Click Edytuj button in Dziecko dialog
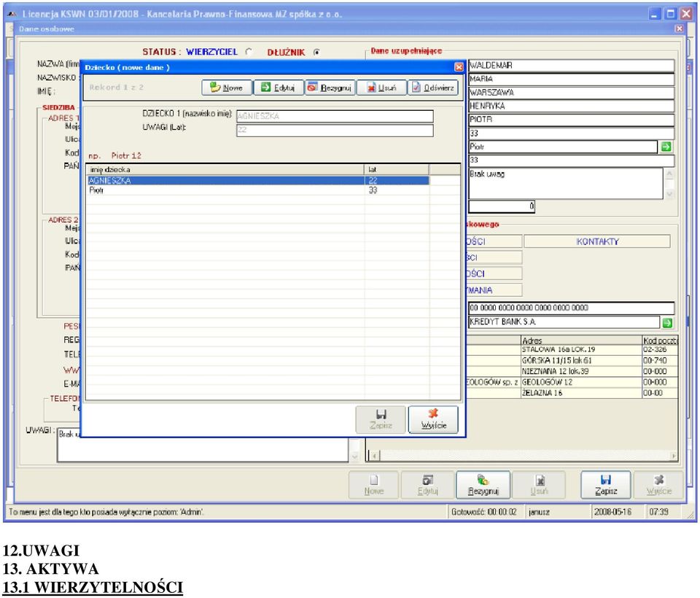 [279, 88]
